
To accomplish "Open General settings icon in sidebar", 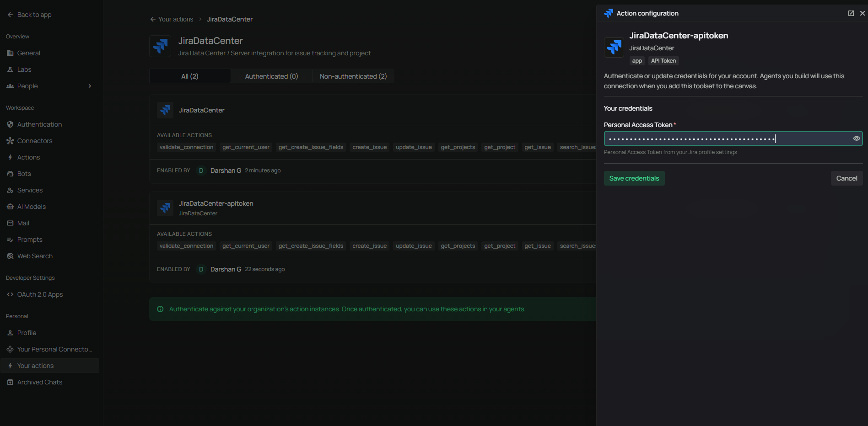I will pos(10,53).
